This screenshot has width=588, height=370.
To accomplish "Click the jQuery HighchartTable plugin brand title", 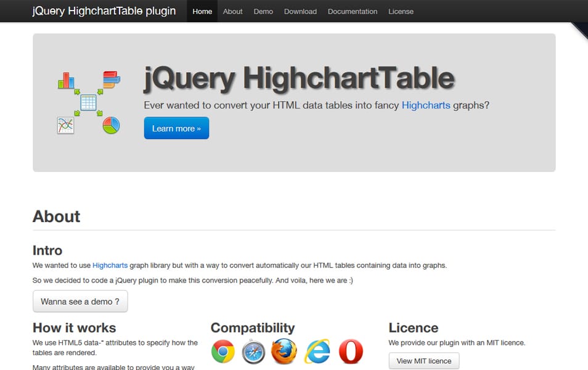I will point(104,11).
